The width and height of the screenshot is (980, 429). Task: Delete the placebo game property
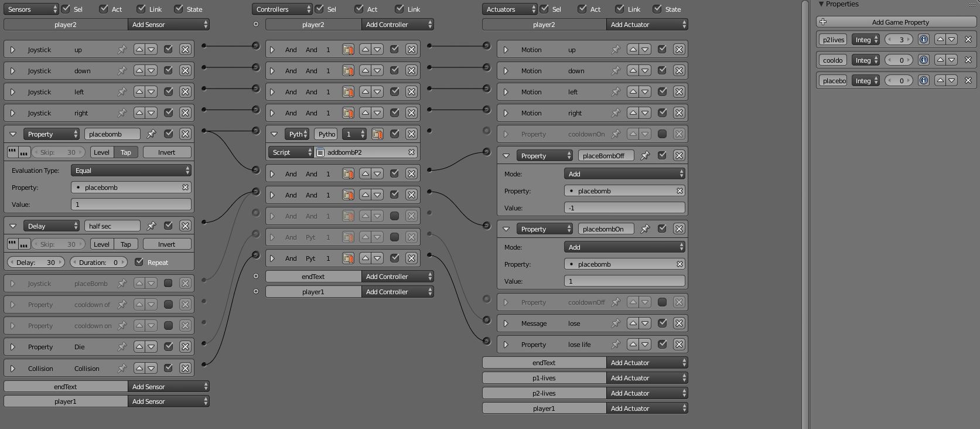point(968,80)
